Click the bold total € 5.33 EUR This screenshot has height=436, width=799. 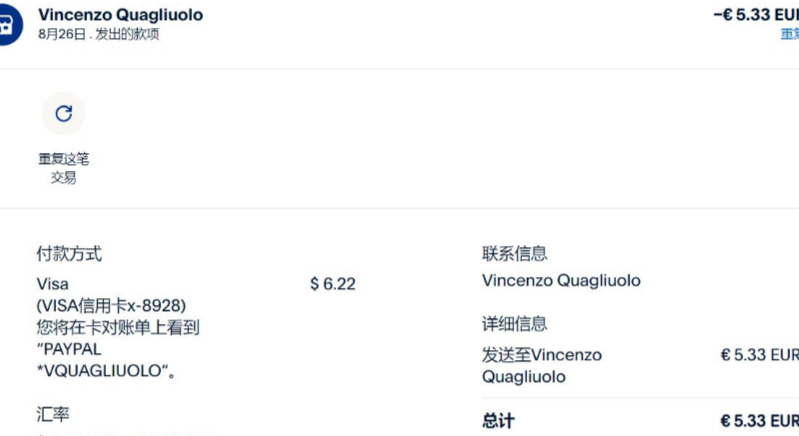[760, 421]
